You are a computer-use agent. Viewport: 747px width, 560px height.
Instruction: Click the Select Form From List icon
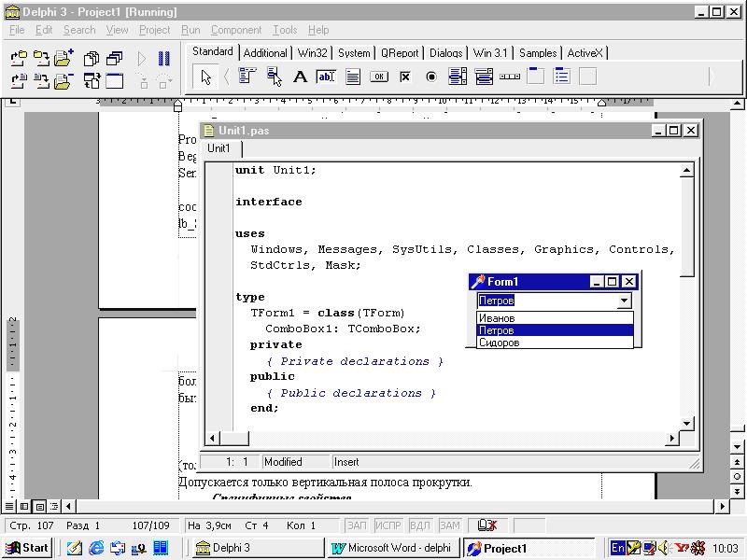coord(114,58)
